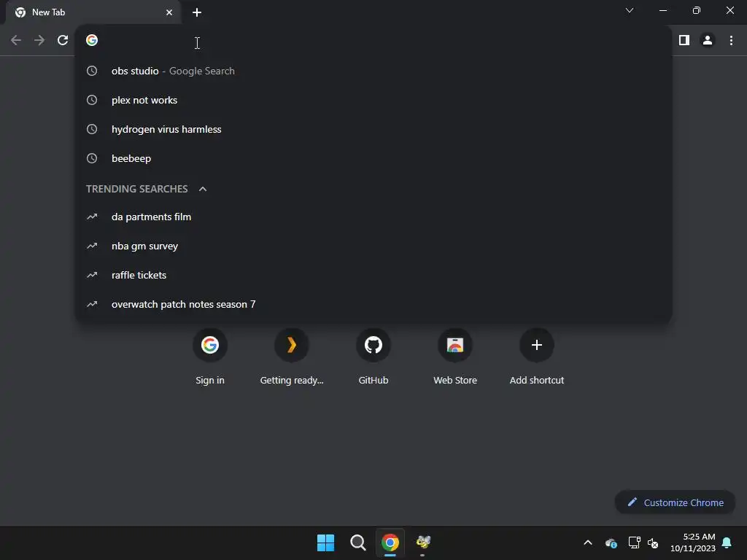Image resolution: width=747 pixels, height=560 pixels.
Task: Open the GitHub shortcut
Action: point(373,356)
